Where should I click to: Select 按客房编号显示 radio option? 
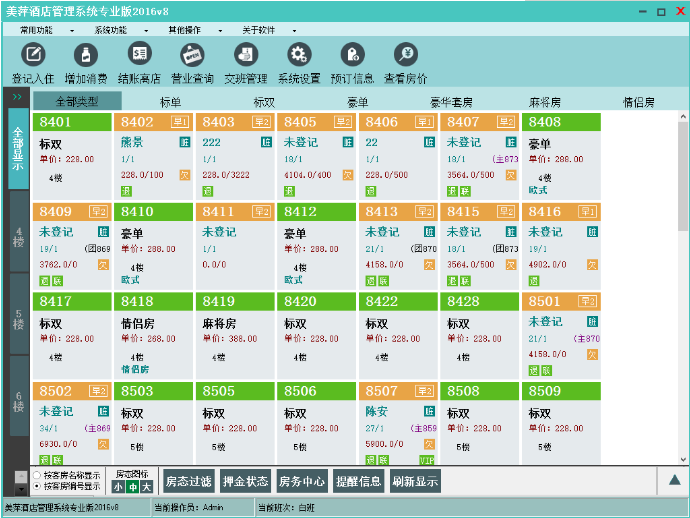pos(37,486)
